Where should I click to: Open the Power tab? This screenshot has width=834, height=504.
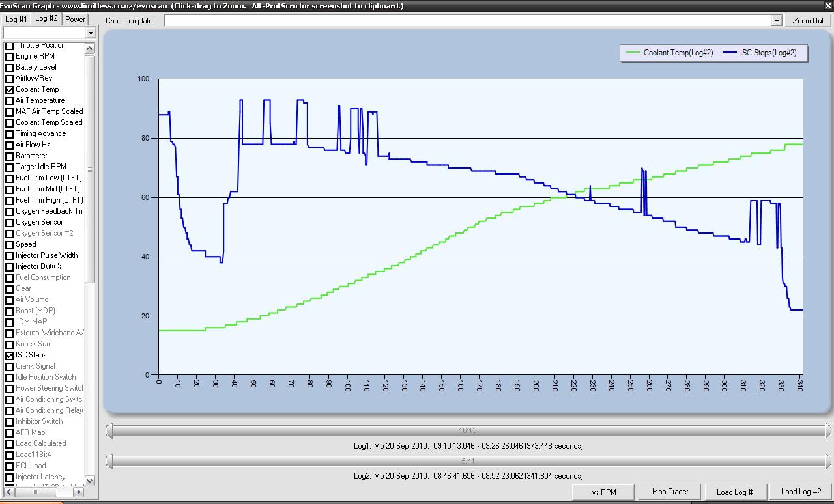[75, 20]
